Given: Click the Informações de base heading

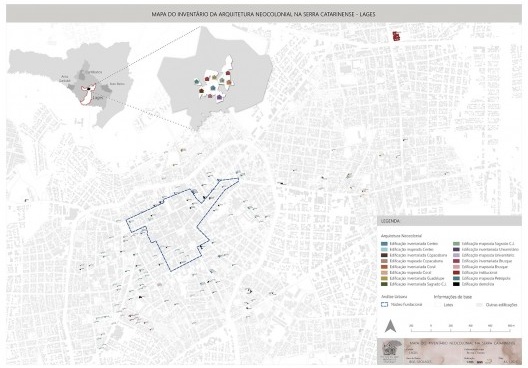Looking at the screenshot, I should tap(453, 297).
